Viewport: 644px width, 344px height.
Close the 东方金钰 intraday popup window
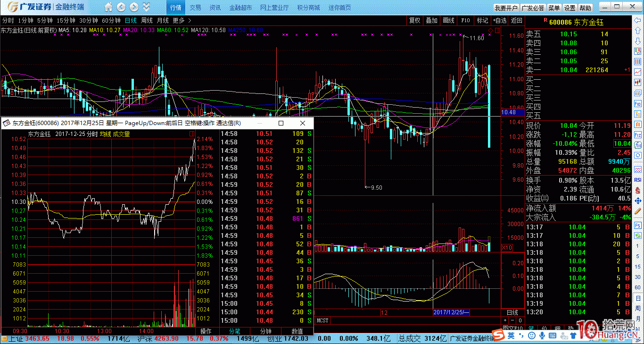[303, 123]
